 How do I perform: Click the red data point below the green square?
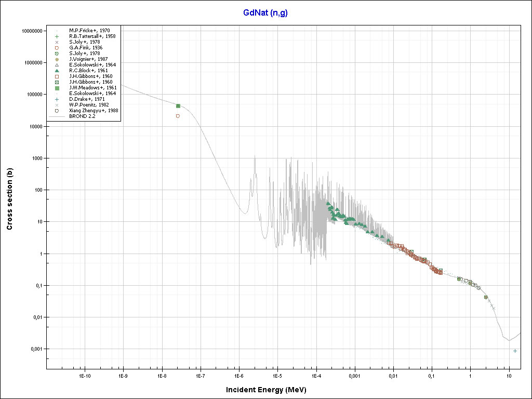pos(178,116)
